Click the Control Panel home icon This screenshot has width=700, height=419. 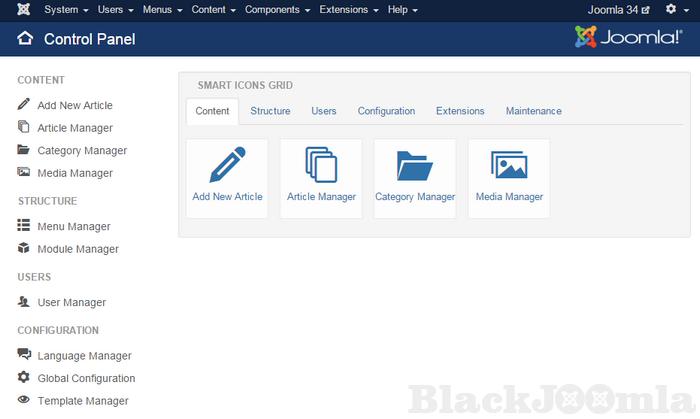[x=25, y=40]
